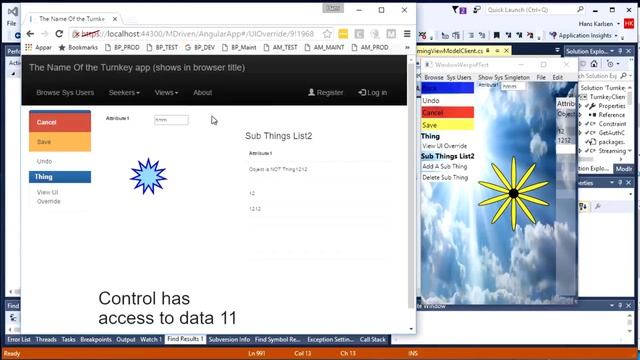Switch to the Find Results 1 tab
640x360 pixels.
pos(185,339)
